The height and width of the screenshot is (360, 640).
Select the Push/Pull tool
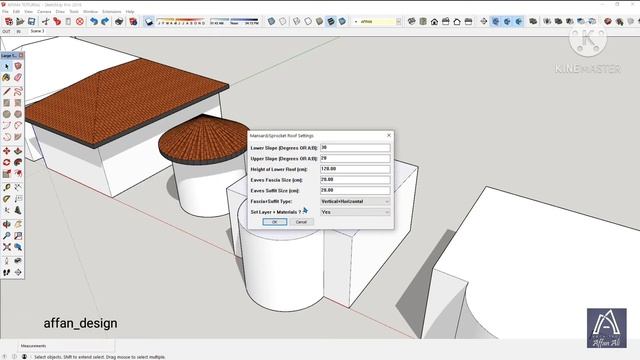[x=18, y=151]
